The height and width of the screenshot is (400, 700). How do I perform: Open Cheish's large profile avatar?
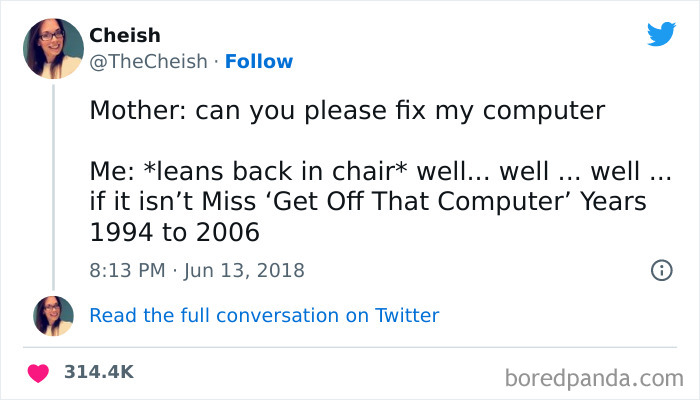click(x=53, y=49)
